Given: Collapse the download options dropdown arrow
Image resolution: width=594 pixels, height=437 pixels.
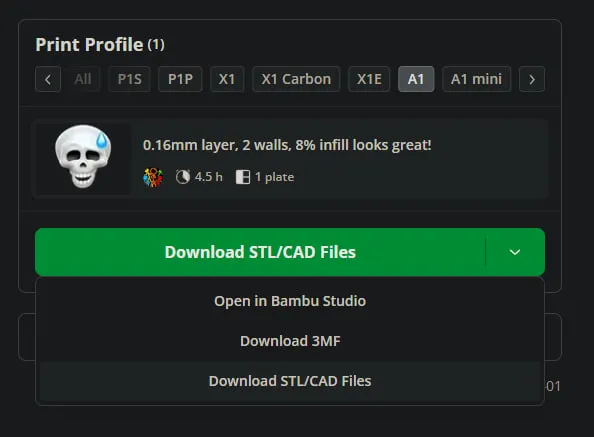Looking at the screenshot, I should (x=515, y=252).
